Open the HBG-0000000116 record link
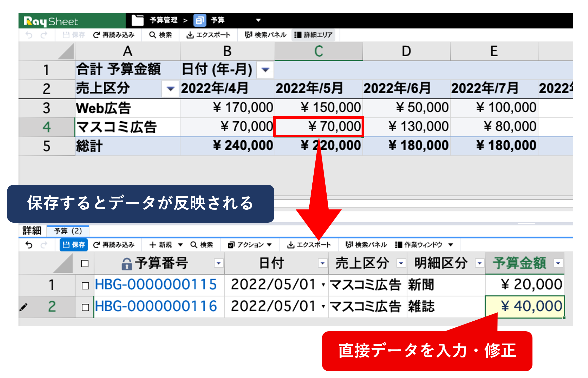The image size is (588, 378). coord(156,306)
